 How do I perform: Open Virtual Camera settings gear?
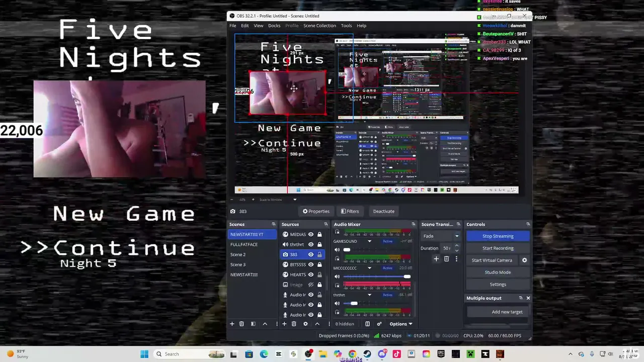pyautogui.click(x=524, y=260)
